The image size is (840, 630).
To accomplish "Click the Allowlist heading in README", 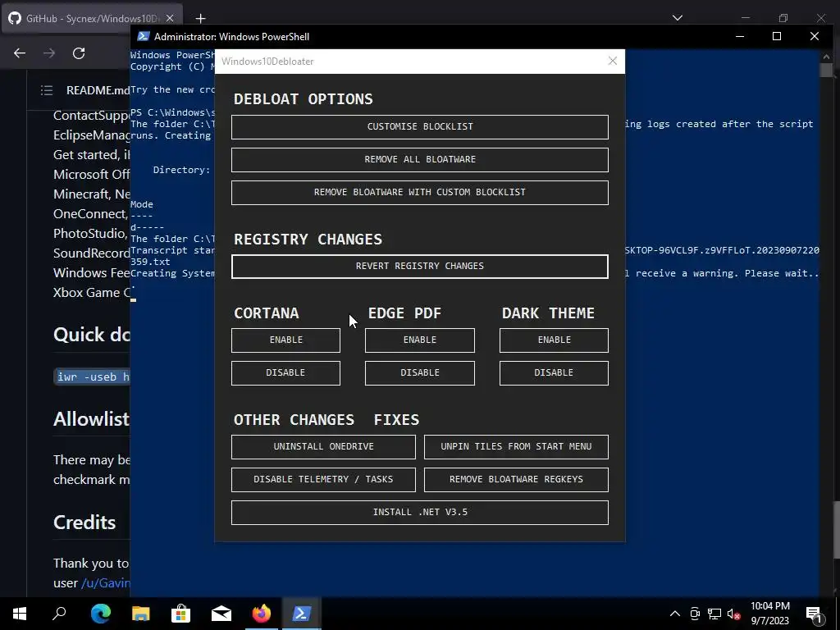I will click(x=92, y=419).
